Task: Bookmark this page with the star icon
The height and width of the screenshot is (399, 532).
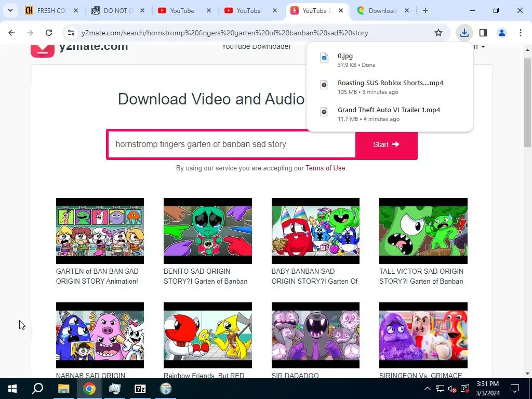Action: click(x=438, y=33)
